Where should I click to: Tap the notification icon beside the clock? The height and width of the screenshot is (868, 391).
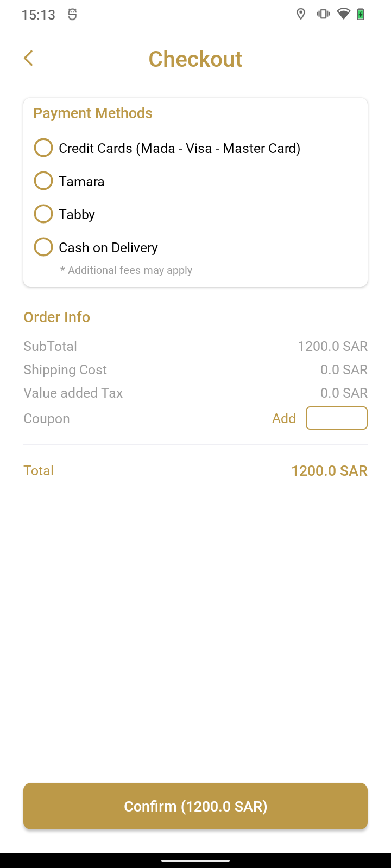click(x=72, y=15)
